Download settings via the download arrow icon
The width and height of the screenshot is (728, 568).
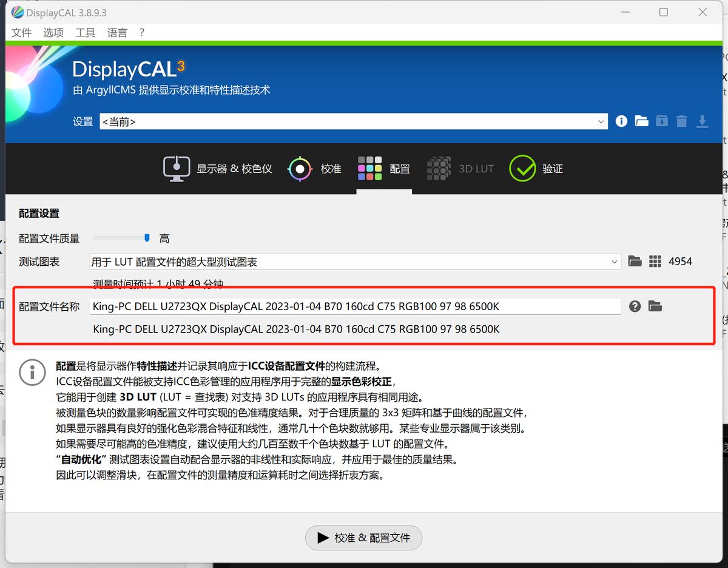click(x=702, y=121)
